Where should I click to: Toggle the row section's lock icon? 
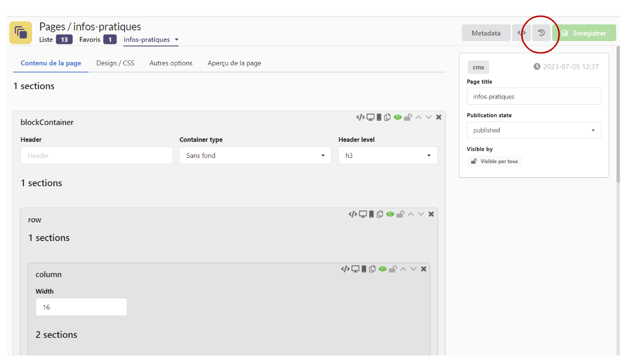400,214
